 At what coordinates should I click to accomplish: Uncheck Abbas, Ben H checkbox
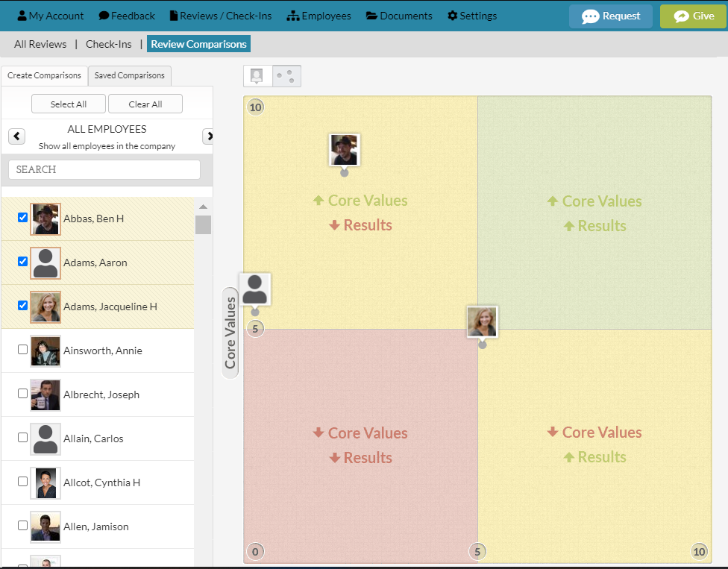point(22,217)
